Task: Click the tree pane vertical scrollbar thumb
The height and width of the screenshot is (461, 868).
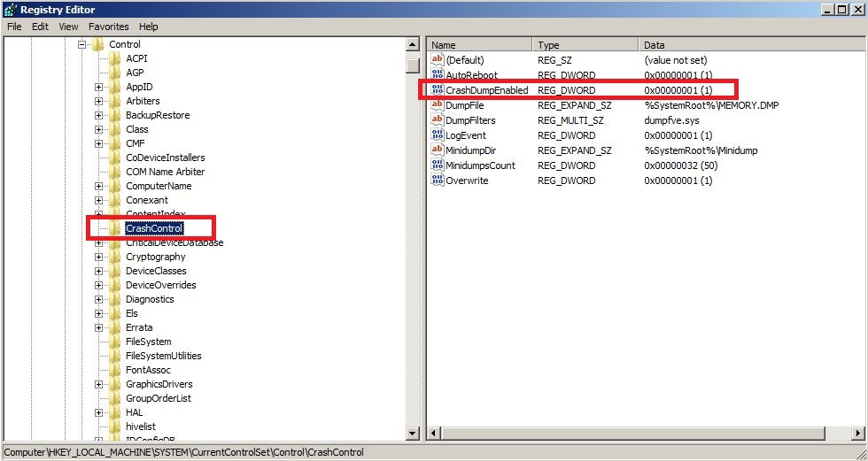Action: tap(413, 65)
